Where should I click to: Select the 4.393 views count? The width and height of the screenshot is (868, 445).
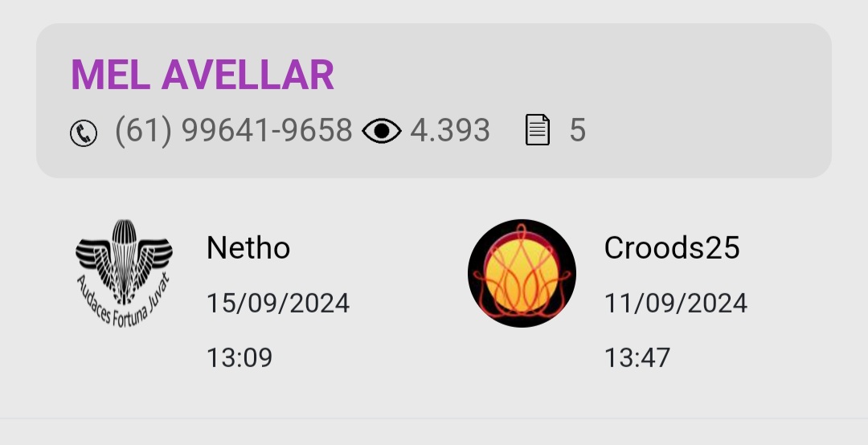coord(450,131)
